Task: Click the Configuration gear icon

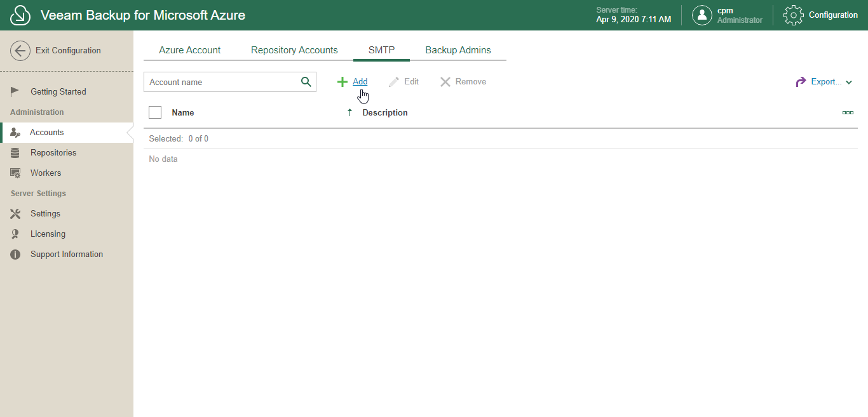Action: tap(794, 15)
